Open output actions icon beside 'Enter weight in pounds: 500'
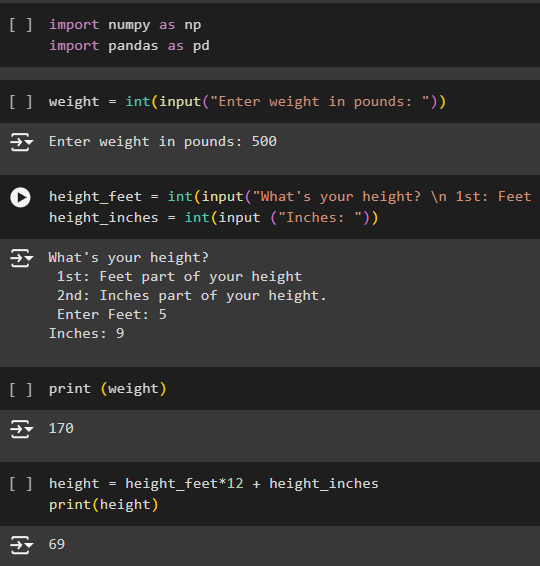 (x=21, y=142)
